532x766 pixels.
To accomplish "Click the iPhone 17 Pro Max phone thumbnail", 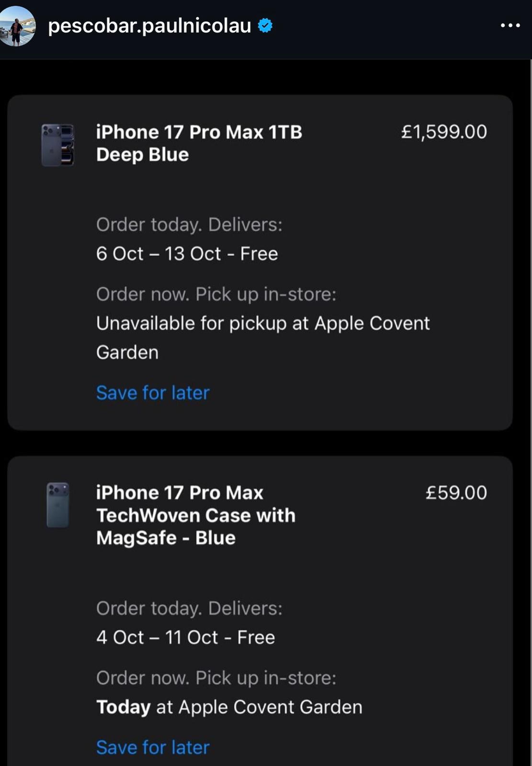I will coord(58,145).
